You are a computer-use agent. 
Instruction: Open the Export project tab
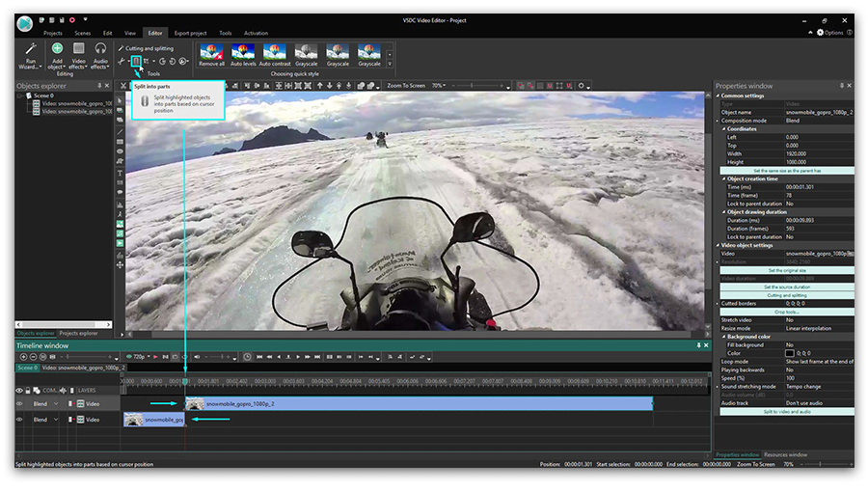click(x=190, y=33)
